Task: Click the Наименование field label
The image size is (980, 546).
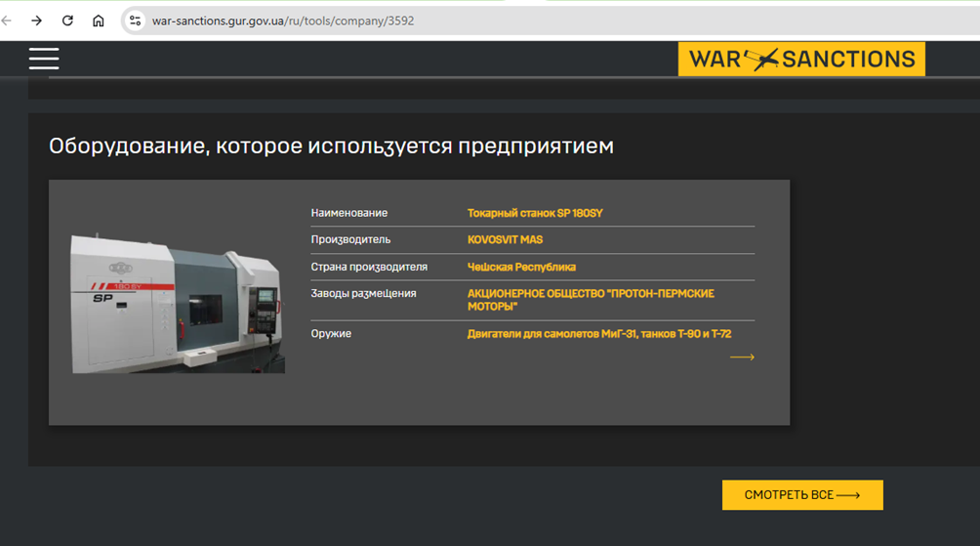Action: click(x=348, y=213)
